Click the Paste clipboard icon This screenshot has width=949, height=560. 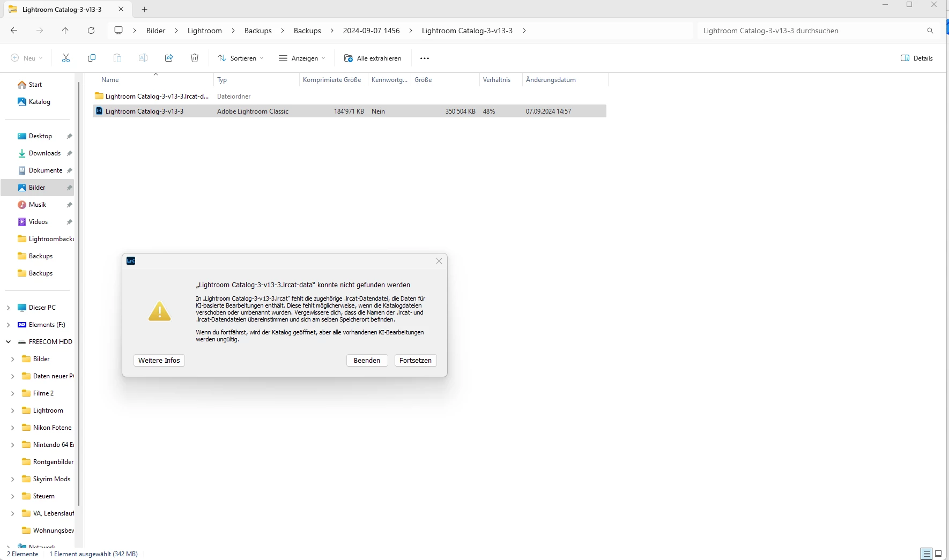click(117, 58)
